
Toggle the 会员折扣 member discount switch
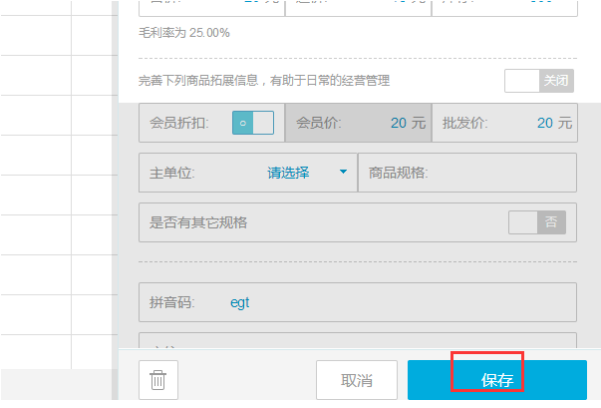coord(253,123)
